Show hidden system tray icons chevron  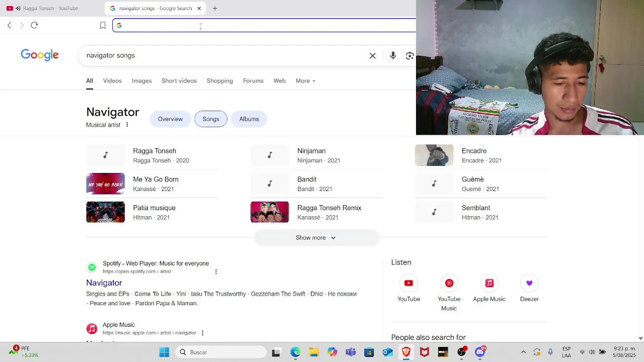523,352
